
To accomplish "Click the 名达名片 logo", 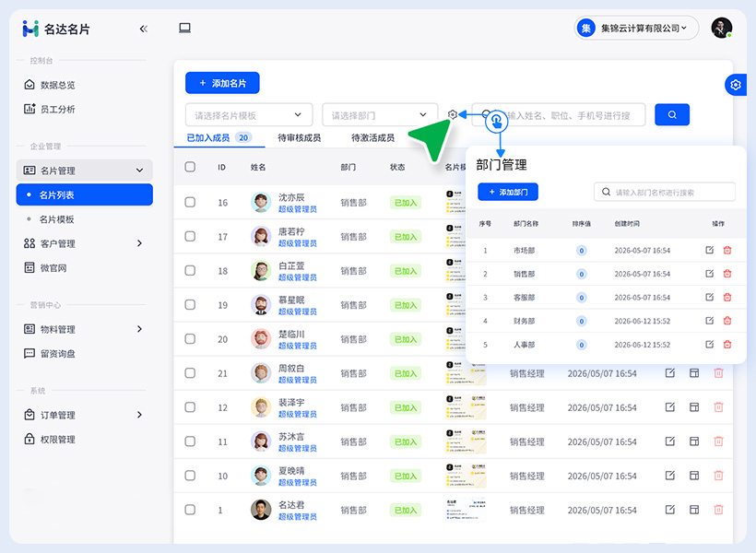I will pos(56,29).
